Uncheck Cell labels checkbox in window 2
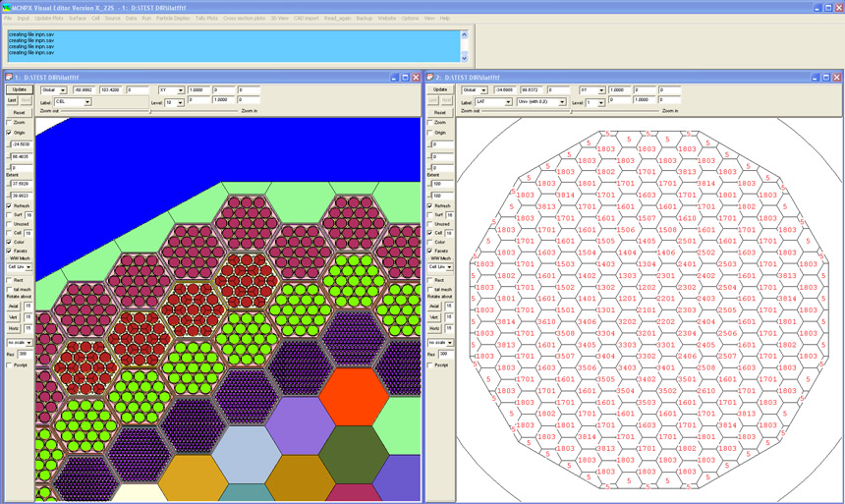Viewport: 845px width, 504px height. coord(430,233)
